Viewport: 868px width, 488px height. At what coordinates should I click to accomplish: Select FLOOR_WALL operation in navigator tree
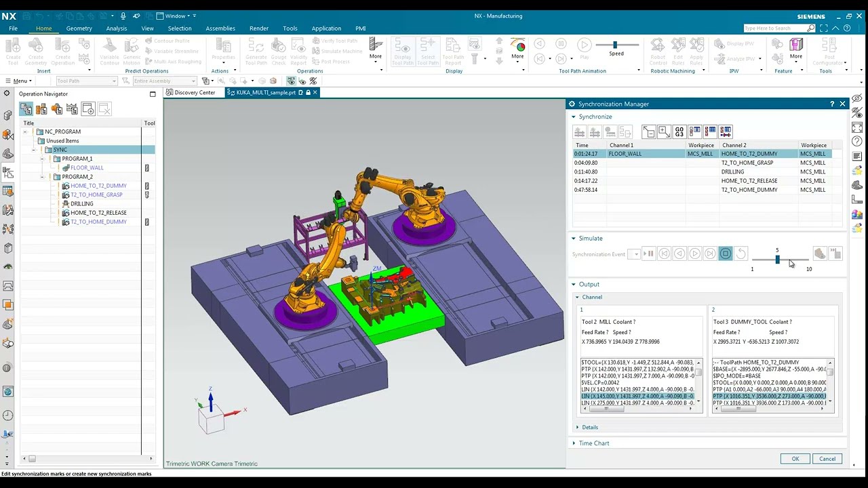pos(87,167)
